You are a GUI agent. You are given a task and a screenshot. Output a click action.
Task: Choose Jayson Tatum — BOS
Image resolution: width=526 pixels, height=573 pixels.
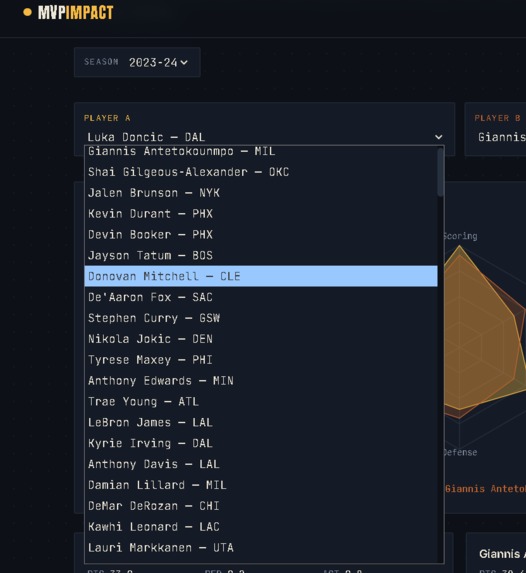click(x=261, y=255)
